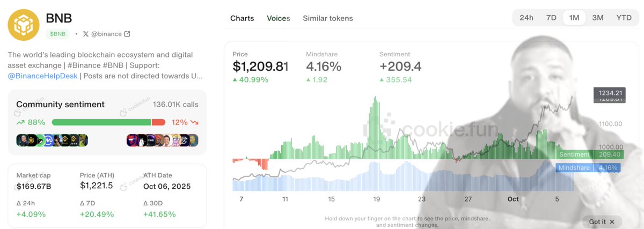The height and width of the screenshot is (229, 644).
Task: Click the 30D change +41.65%
Action: point(160,214)
